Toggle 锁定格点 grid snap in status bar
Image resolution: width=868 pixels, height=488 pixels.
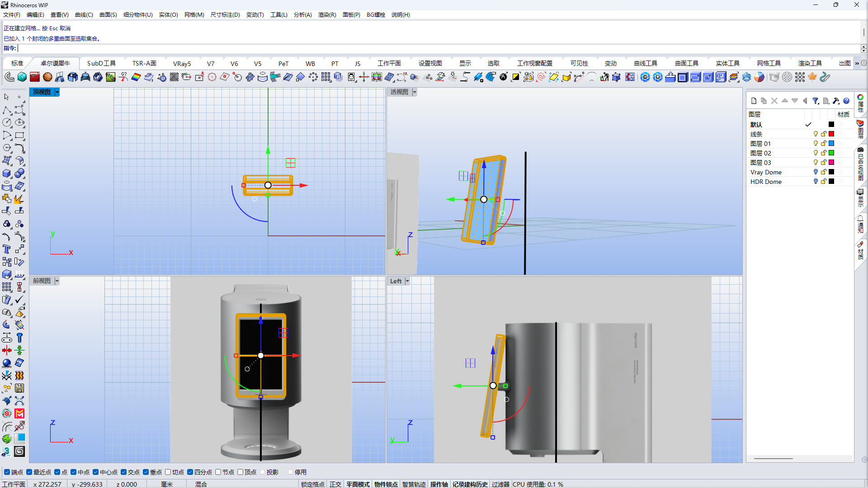tap(313, 484)
